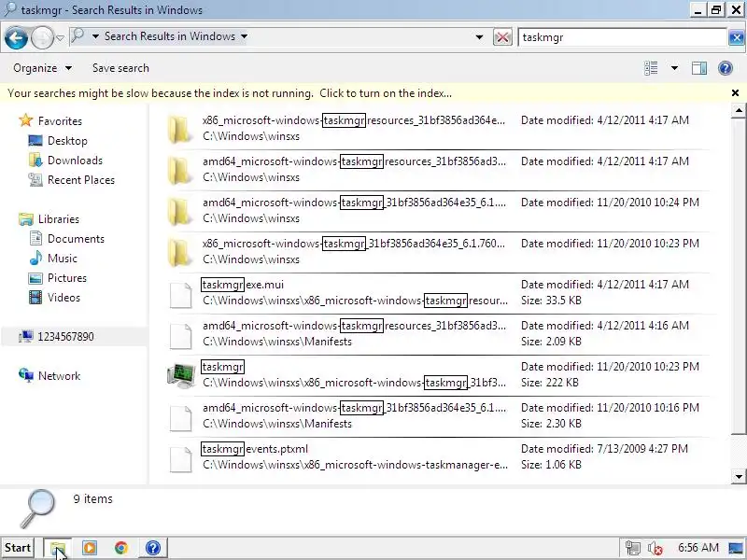The image size is (747, 560).
Task: Click Save search
Action: click(x=120, y=68)
